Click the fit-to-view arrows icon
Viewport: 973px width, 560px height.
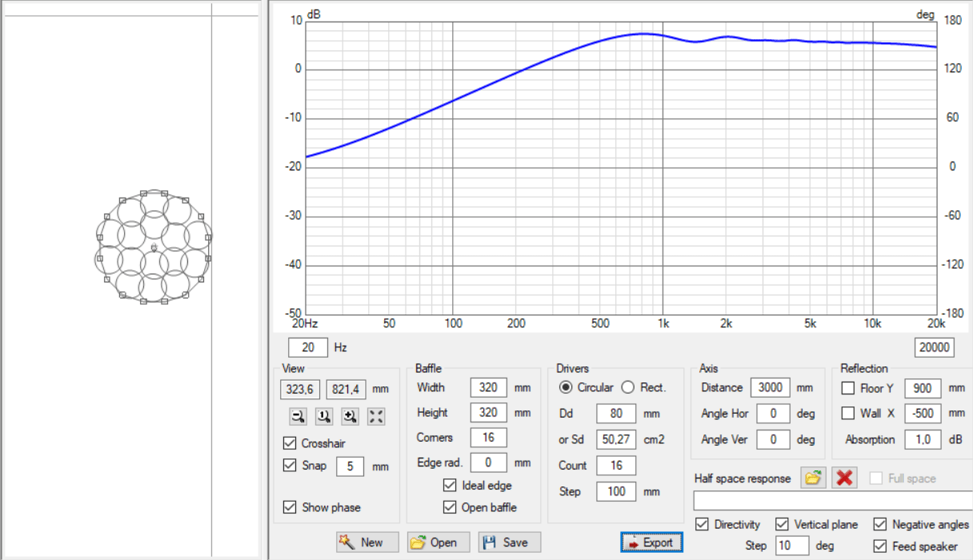point(376,416)
